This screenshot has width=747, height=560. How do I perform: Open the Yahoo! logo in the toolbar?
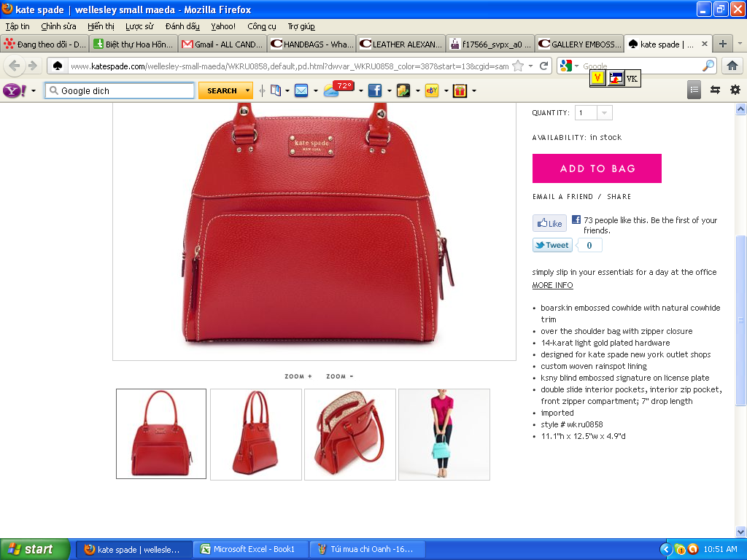pyautogui.click(x=15, y=90)
